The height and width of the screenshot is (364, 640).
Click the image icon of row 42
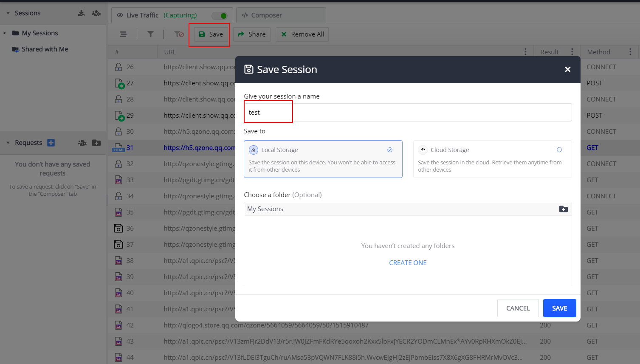tap(118, 325)
